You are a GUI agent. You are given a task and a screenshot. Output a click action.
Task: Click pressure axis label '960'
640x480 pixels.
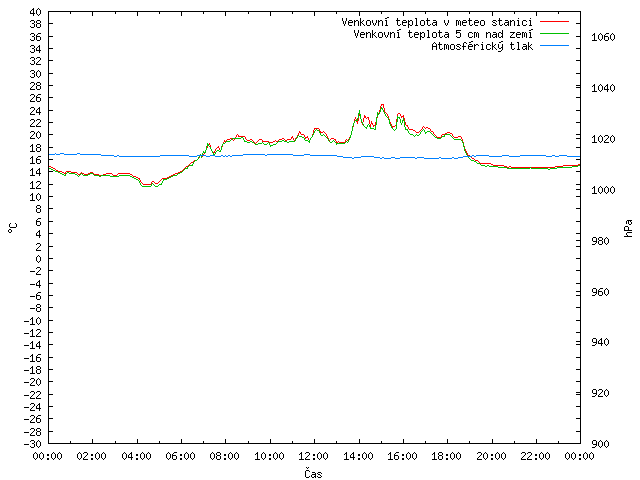tap(600, 292)
